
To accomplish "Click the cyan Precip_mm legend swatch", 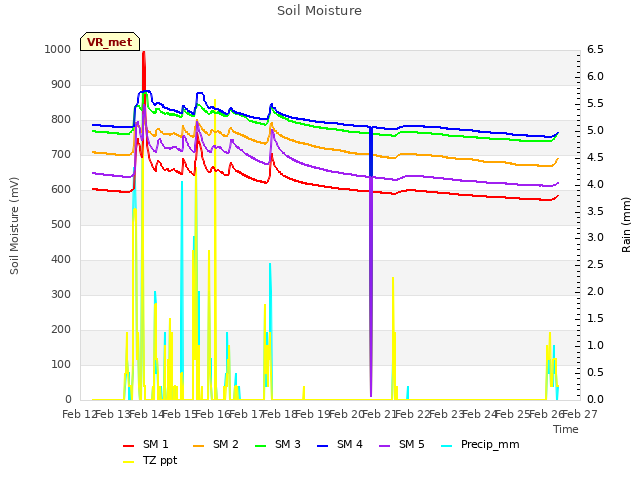I will pos(447,446).
